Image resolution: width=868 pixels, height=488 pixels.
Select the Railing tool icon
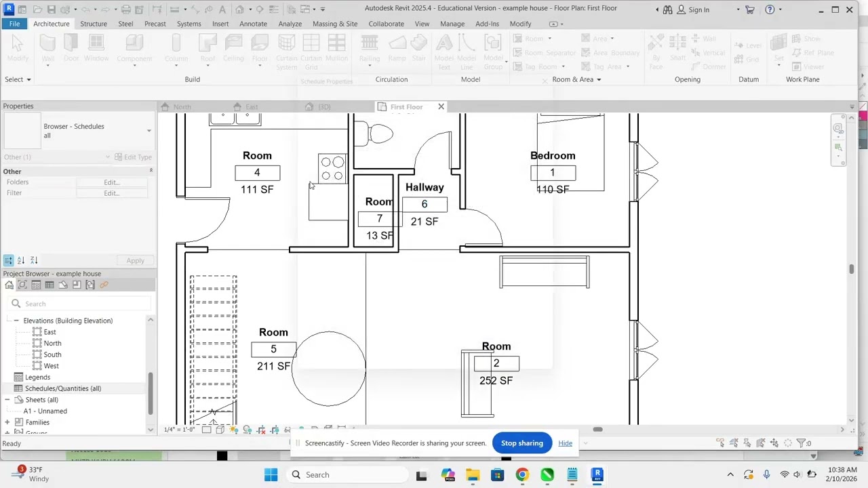click(369, 43)
